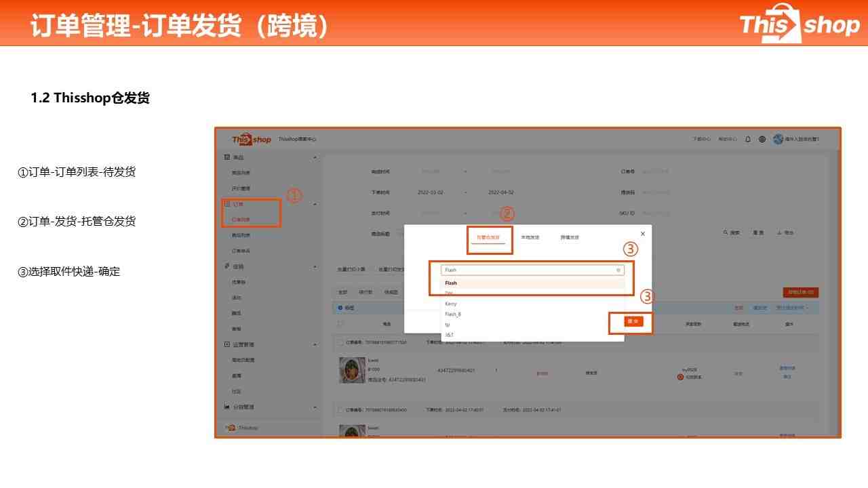Click the user avatar in the top bar

(x=778, y=139)
